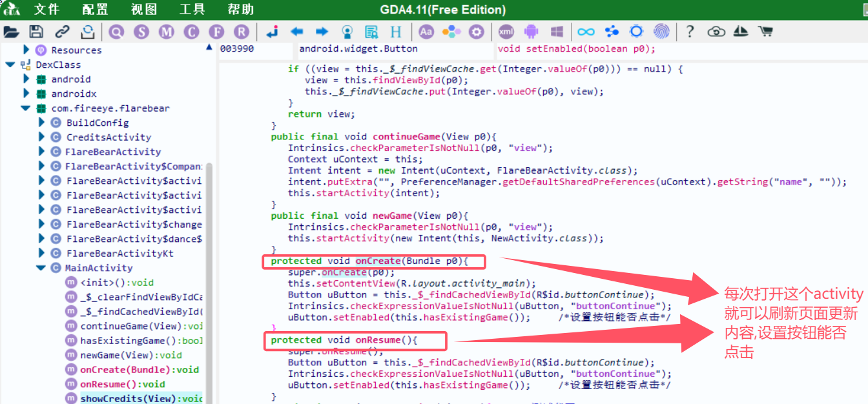
Task: Click the blue webcam-like toolbar icon
Action: pos(347,31)
